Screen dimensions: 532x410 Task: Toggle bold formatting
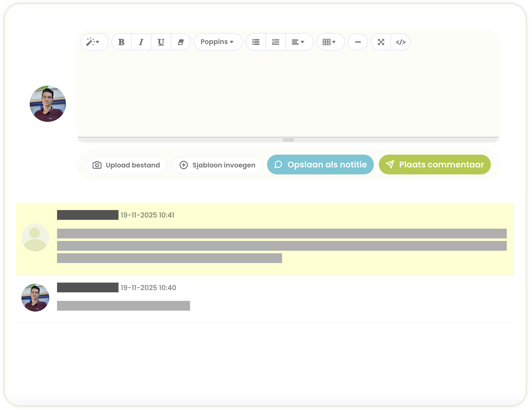point(121,42)
